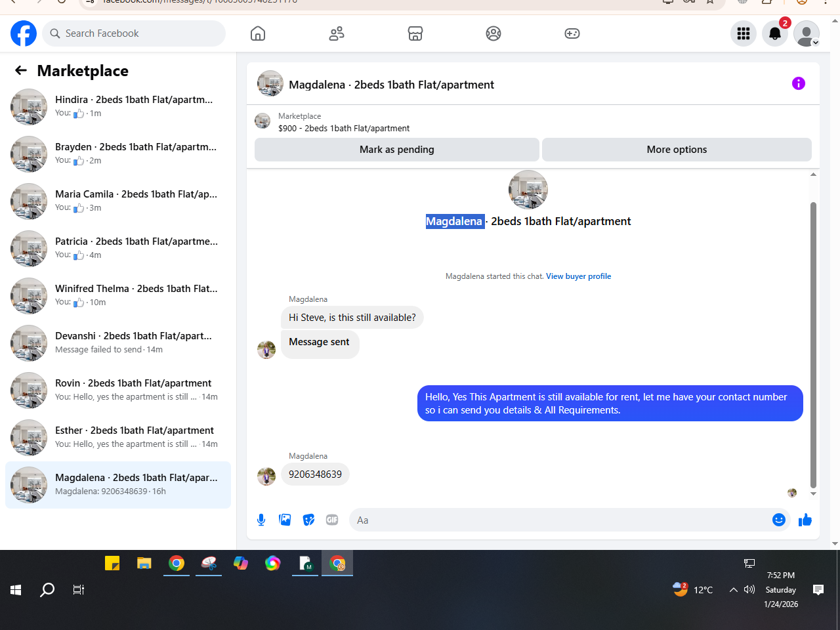Open the emoji picker smiley icon
Viewport: 840px width, 630px height.
[x=779, y=520]
